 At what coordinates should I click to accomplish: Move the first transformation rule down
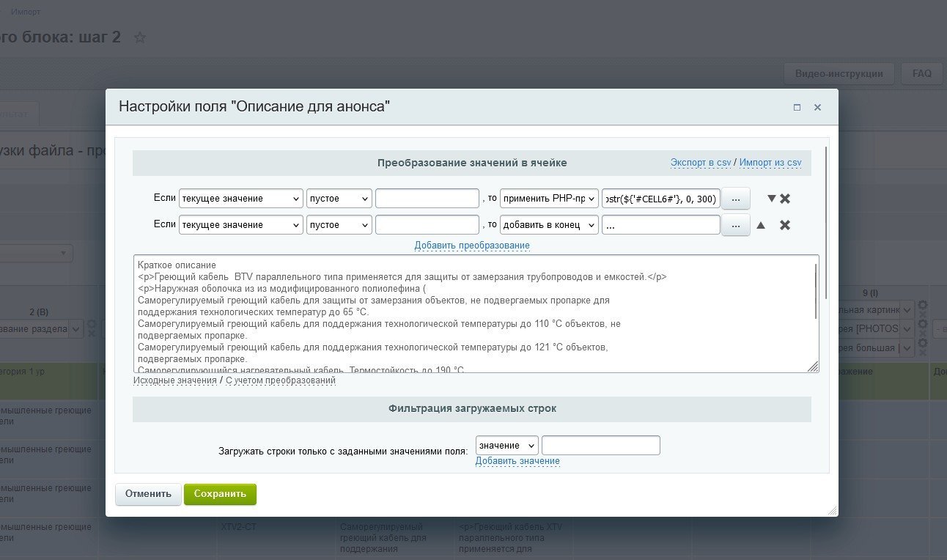[x=771, y=199]
